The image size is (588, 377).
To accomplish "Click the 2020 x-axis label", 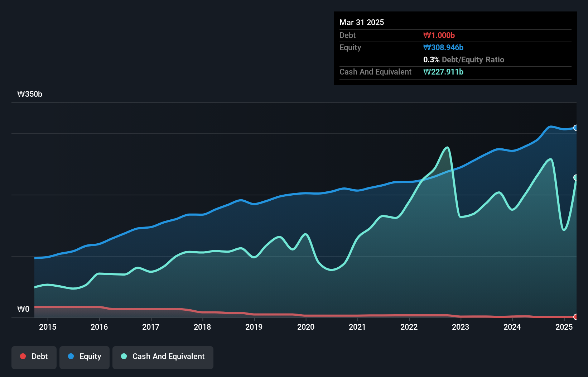I will (306, 327).
